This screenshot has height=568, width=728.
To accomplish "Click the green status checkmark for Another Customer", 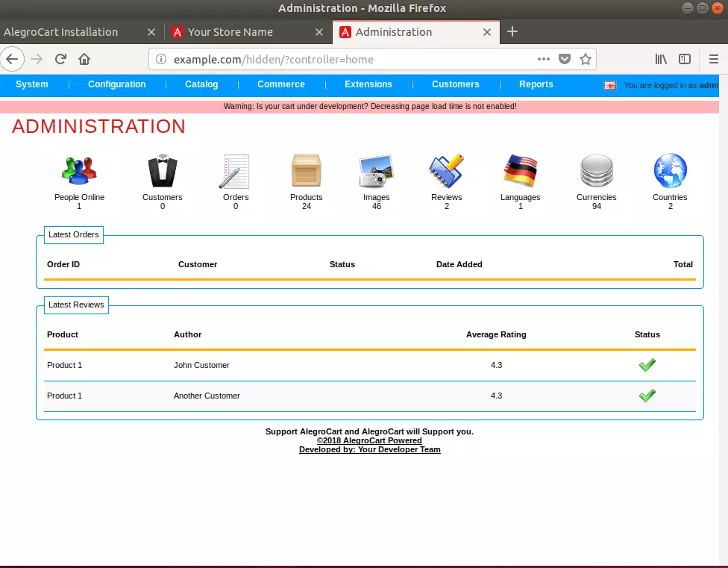I will 647,396.
